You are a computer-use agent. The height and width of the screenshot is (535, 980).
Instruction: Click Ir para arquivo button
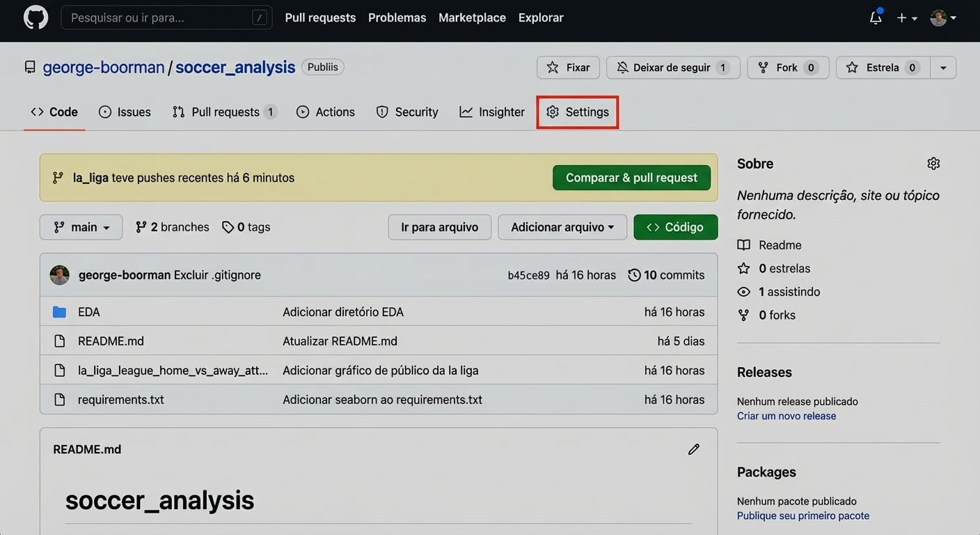click(x=439, y=227)
